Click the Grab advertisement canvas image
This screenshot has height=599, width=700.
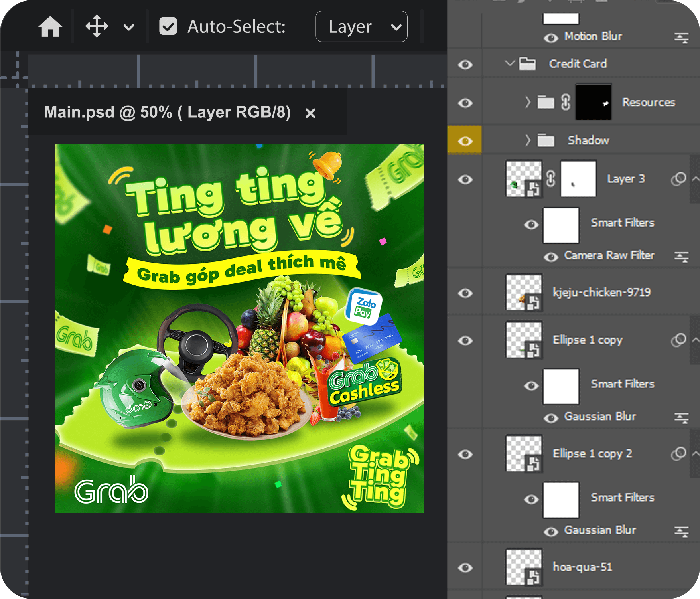pyautogui.click(x=240, y=329)
